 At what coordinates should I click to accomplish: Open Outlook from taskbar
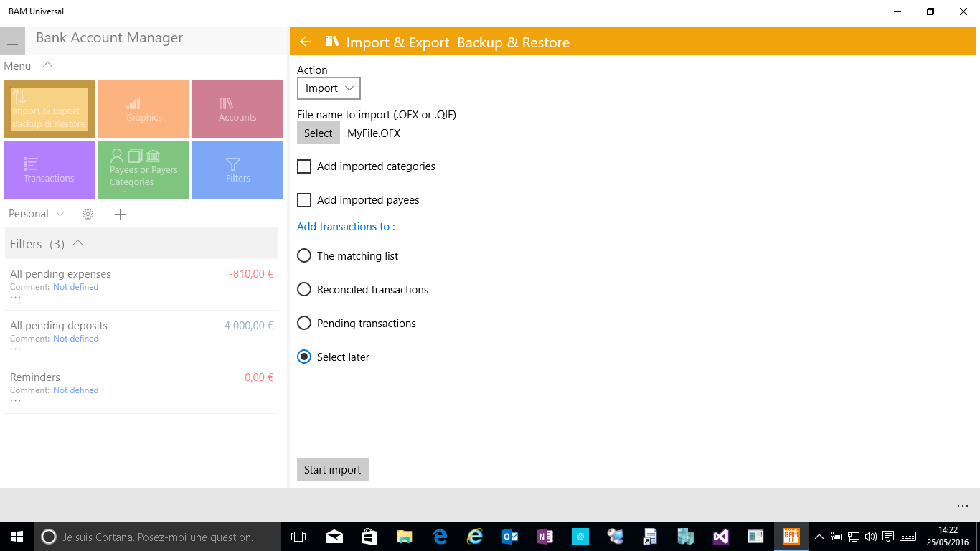pyautogui.click(x=510, y=537)
